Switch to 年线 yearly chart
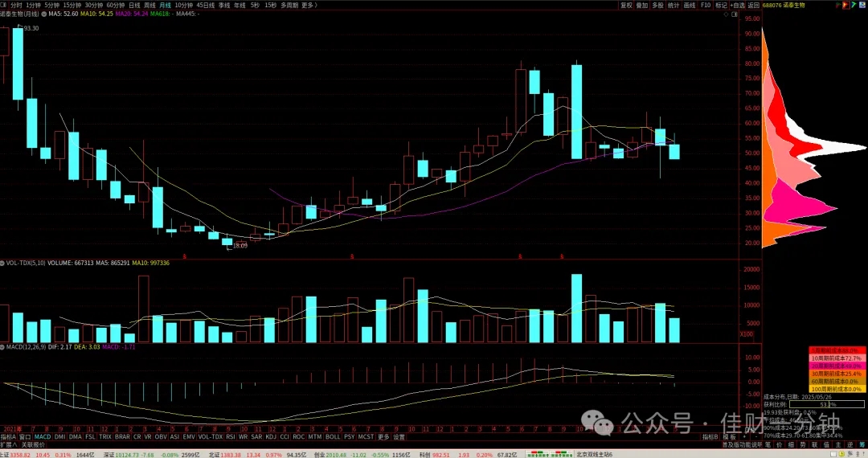 pyautogui.click(x=240, y=5)
